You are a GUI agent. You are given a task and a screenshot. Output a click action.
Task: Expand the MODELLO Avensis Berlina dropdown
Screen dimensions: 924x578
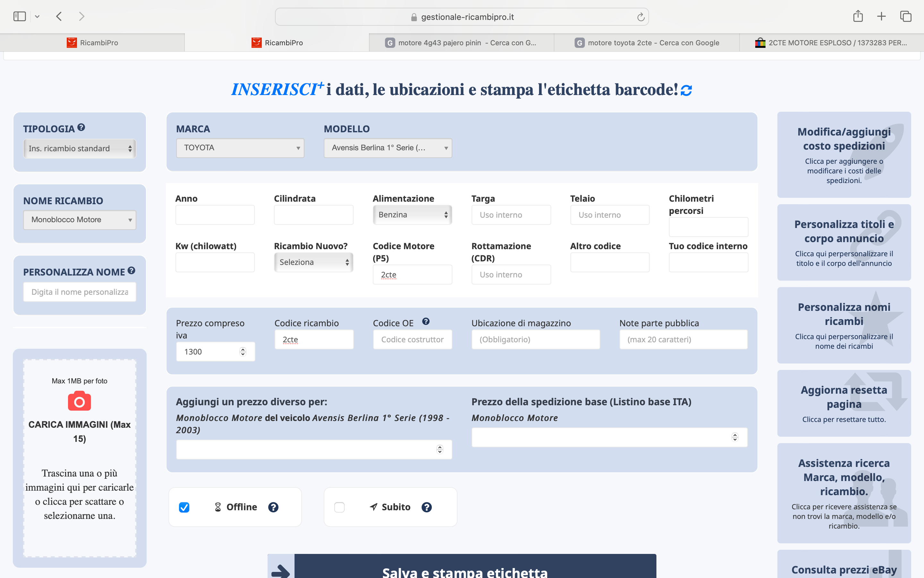[388, 148]
